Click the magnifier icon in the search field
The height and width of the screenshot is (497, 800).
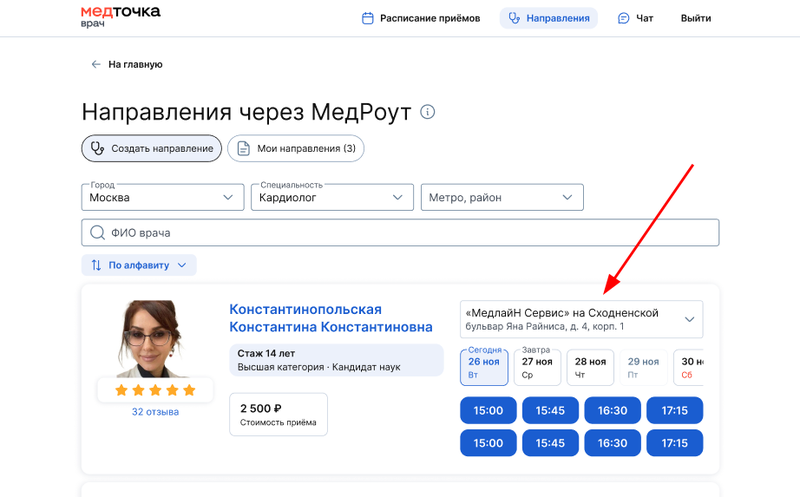tap(97, 233)
